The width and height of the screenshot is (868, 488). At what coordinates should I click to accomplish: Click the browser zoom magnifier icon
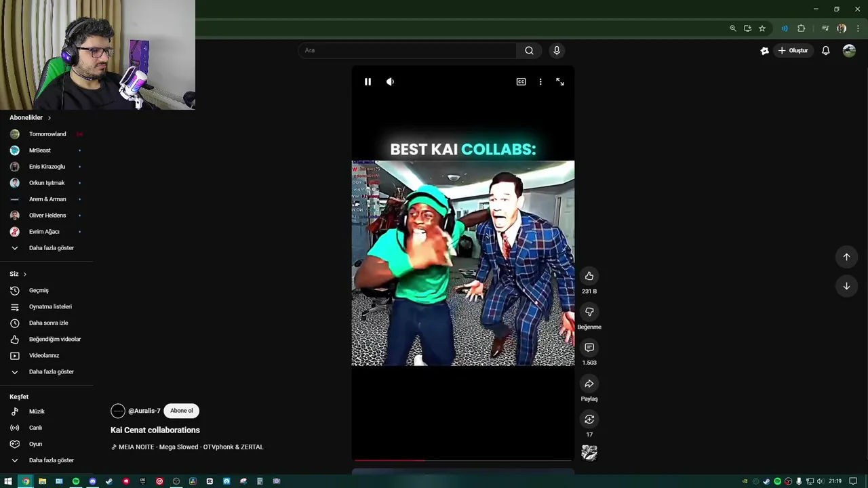pyautogui.click(x=733, y=28)
